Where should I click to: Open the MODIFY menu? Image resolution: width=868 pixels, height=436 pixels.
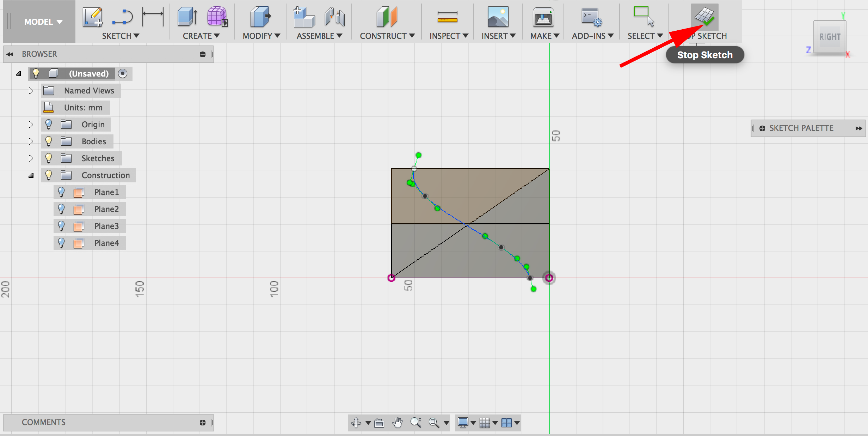coord(261,36)
